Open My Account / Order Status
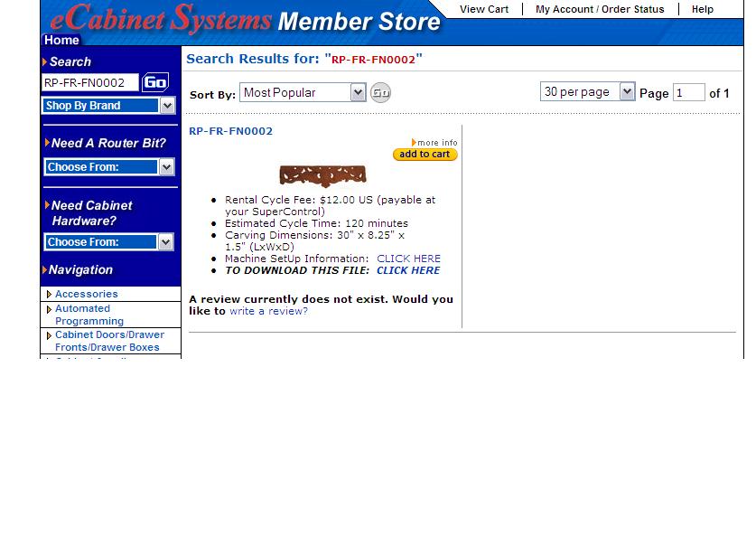Image resolution: width=756 pixels, height=546 pixels. tap(600, 9)
